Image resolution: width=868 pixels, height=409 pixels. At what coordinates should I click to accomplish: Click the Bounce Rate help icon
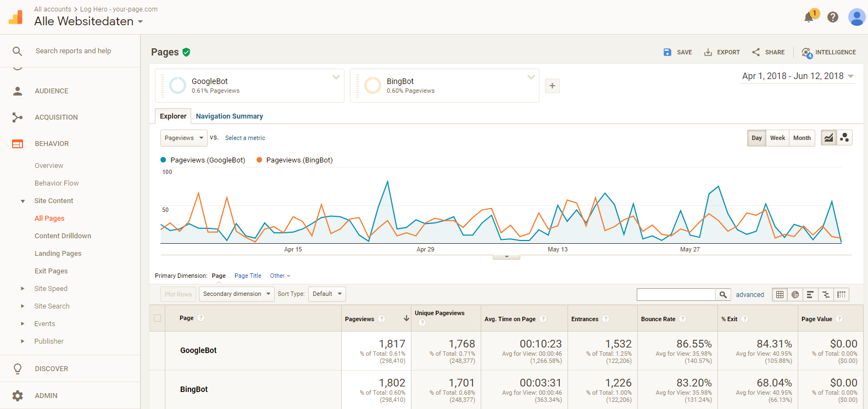(682, 319)
